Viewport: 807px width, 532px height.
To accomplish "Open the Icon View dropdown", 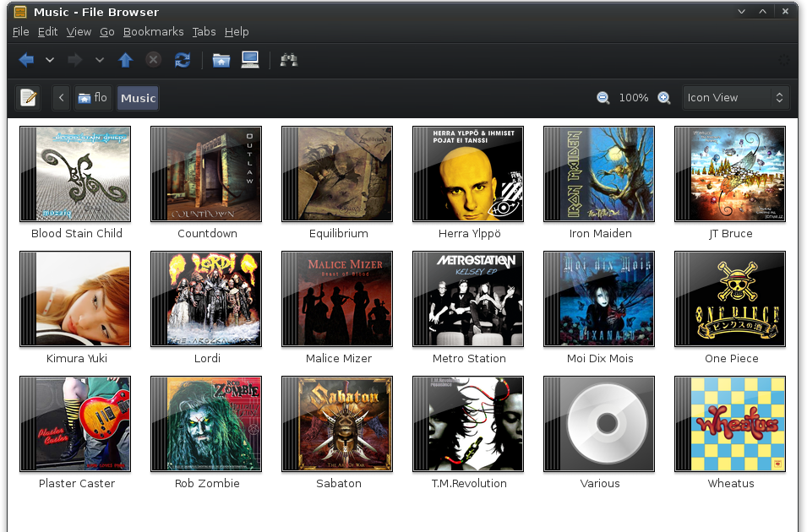I will pyautogui.click(x=736, y=98).
